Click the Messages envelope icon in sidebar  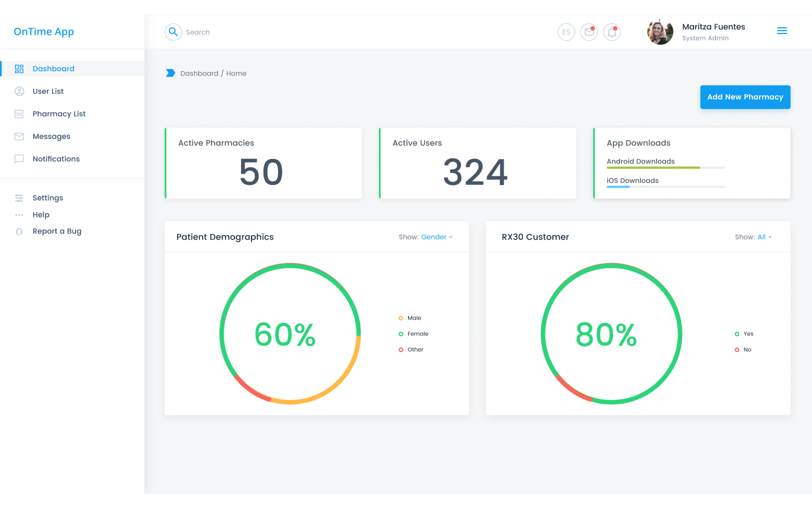click(19, 136)
